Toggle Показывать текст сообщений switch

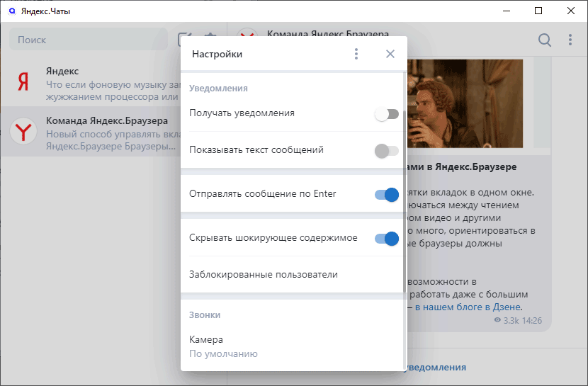coord(387,151)
